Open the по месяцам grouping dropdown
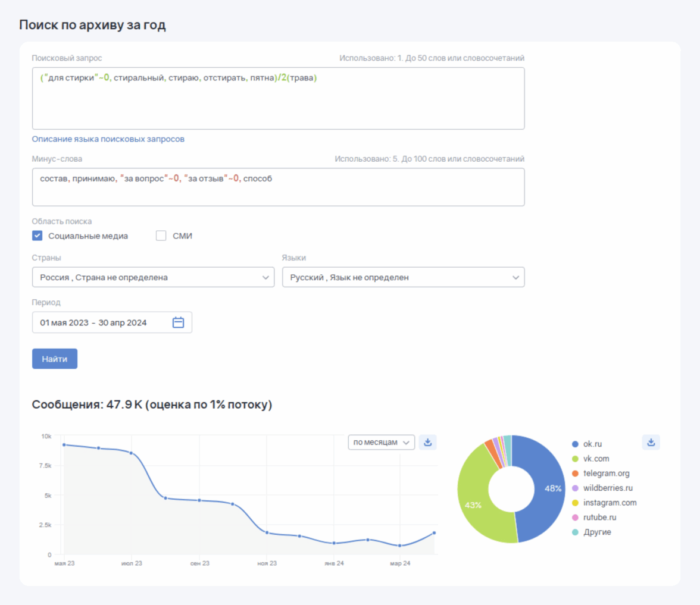The height and width of the screenshot is (605, 700). [x=381, y=442]
